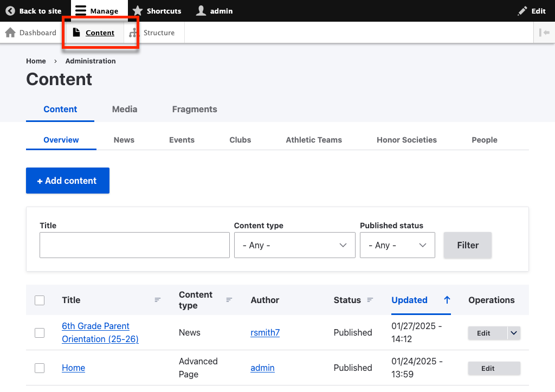Sort table by Status column header
This screenshot has width=555, height=392.
(x=347, y=300)
